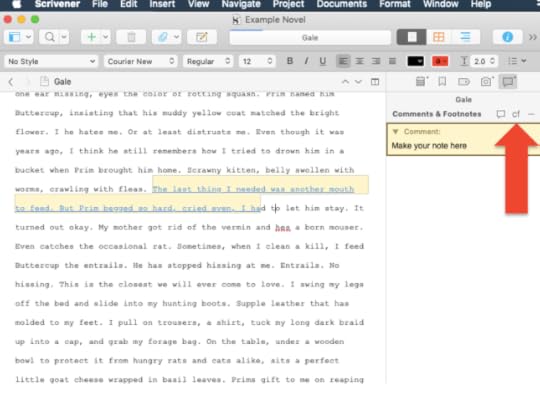Open the red highlight color swatch
This screenshot has width=540, height=393.
tap(440, 61)
